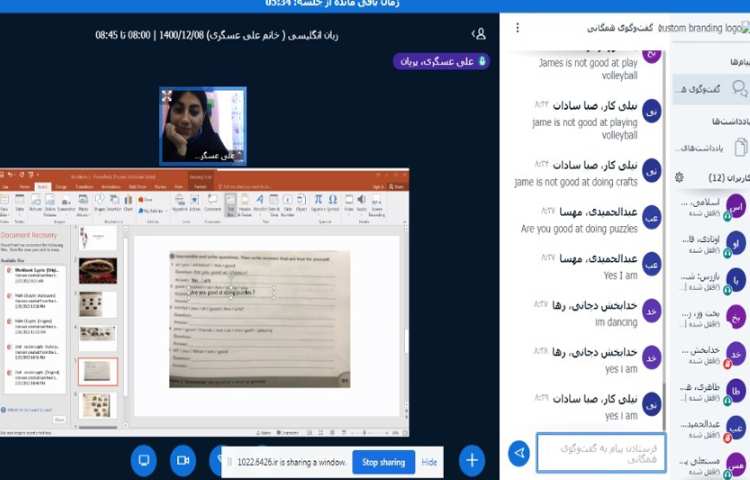This screenshot has height=480, width=750.
Task: Switch to PowerPoint Slide Show tab
Action: (137, 187)
